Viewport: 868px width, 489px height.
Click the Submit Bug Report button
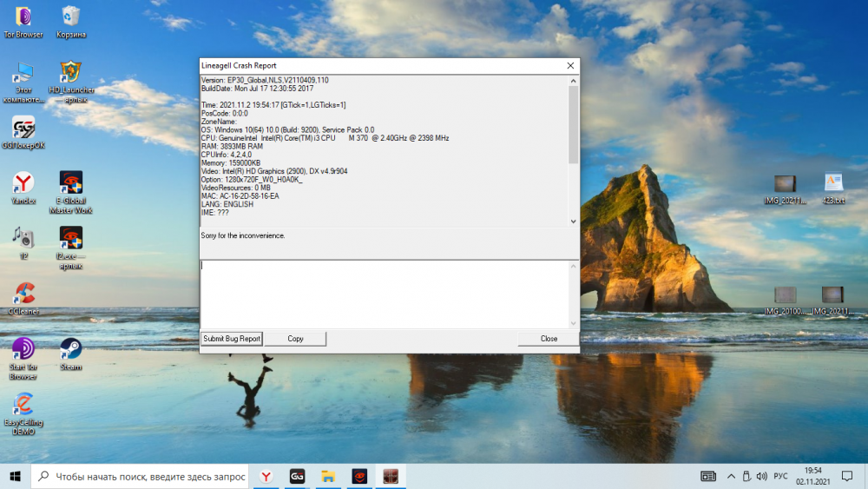click(232, 339)
